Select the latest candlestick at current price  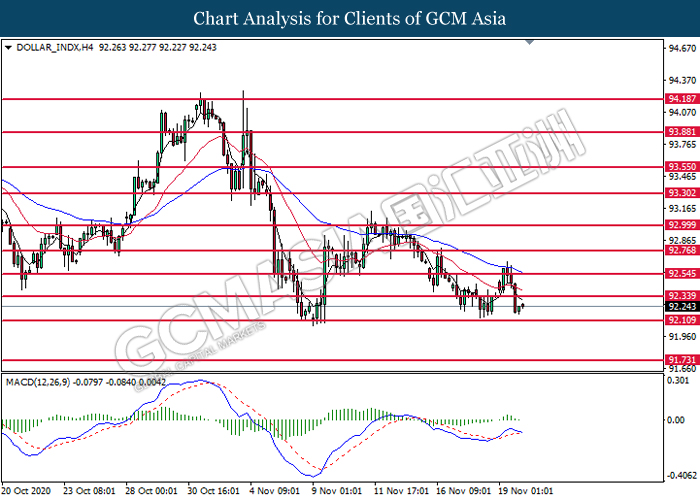click(523, 306)
